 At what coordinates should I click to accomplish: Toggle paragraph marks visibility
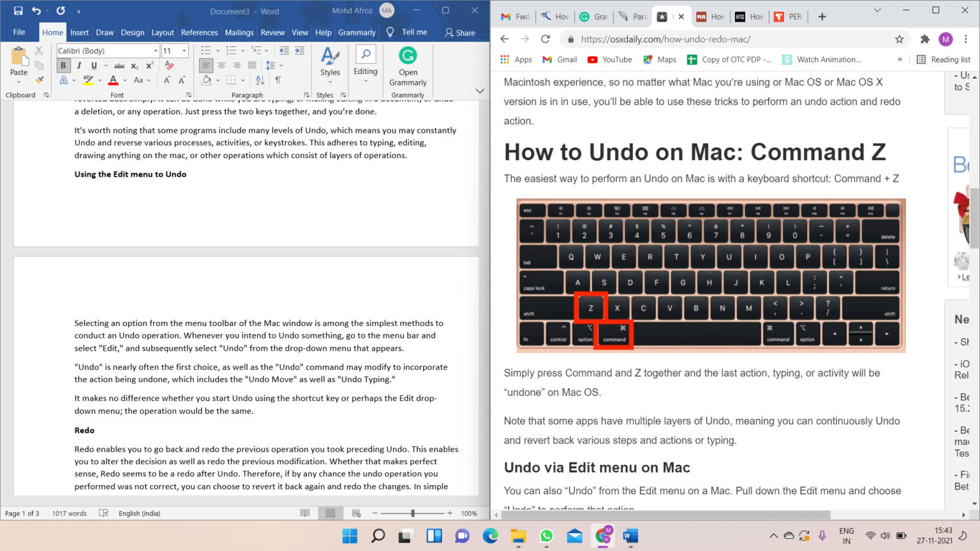279,80
